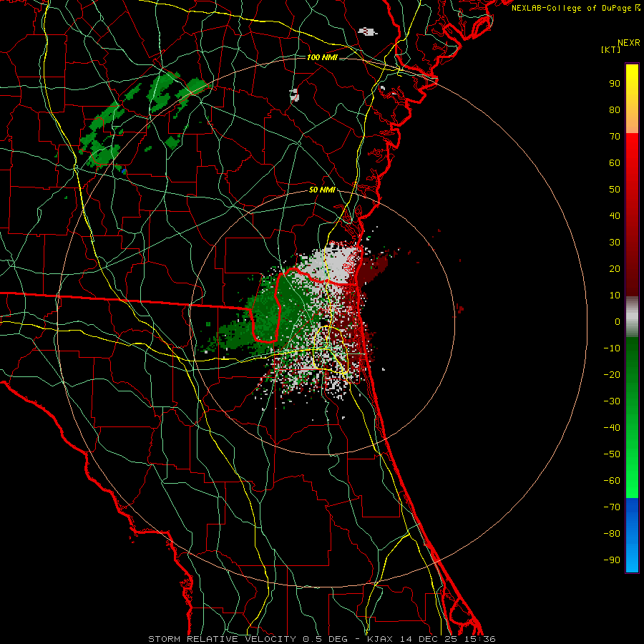Click the 80 value on velocity scale
Image resolution: width=644 pixels, height=644 pixels.
click(x=615, y=110)
